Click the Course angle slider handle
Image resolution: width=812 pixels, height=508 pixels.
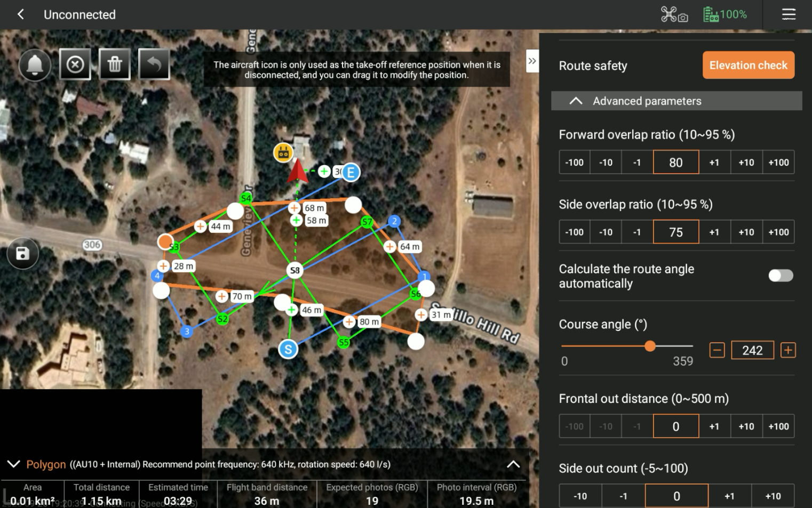[x=650, y=346]
